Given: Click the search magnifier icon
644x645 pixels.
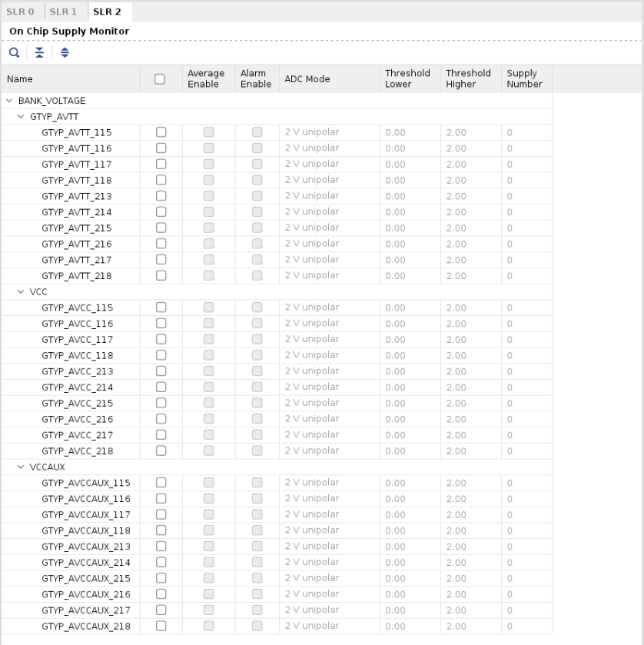Looking at the screenshot, I should click(14, 52).
